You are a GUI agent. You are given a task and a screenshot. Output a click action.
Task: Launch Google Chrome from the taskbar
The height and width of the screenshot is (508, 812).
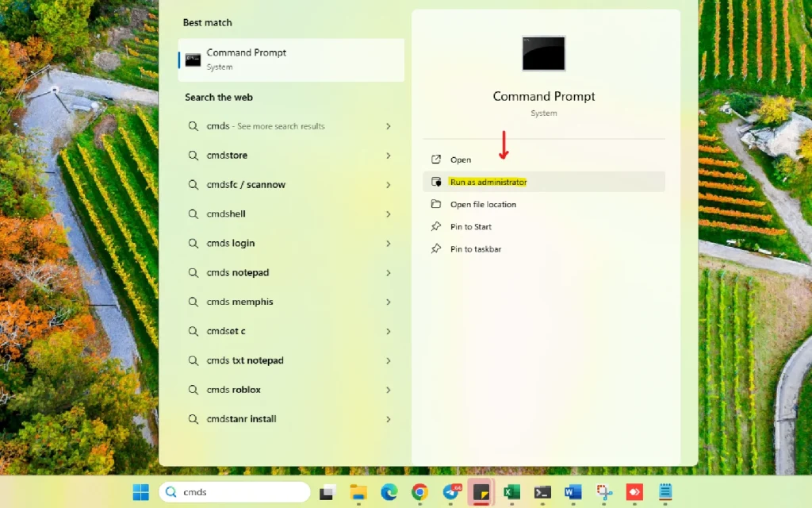(x=420, y=492)
